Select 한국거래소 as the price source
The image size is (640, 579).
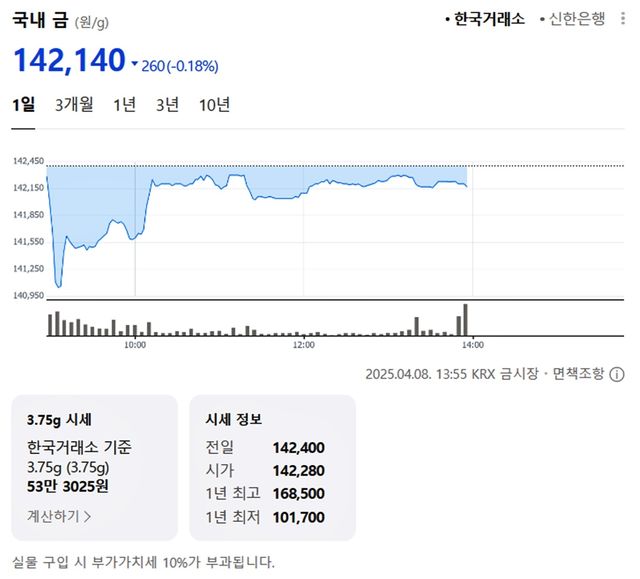coord(489,19)
